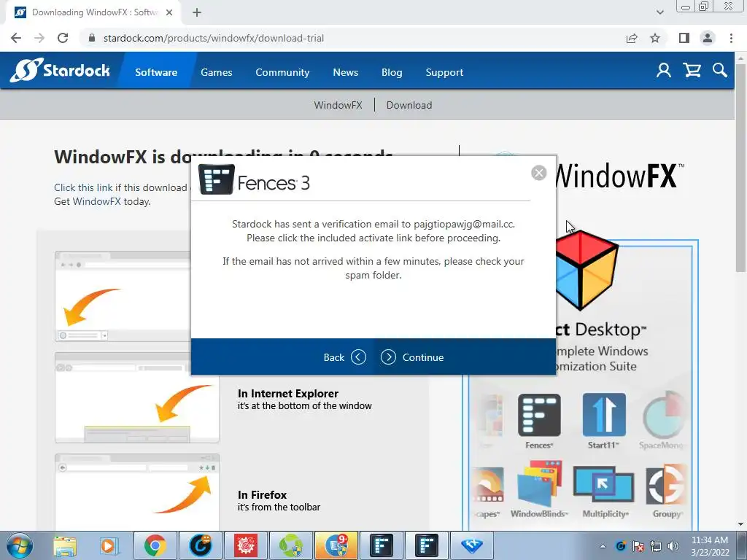Open a new browser tab

[x=197, y=12]
